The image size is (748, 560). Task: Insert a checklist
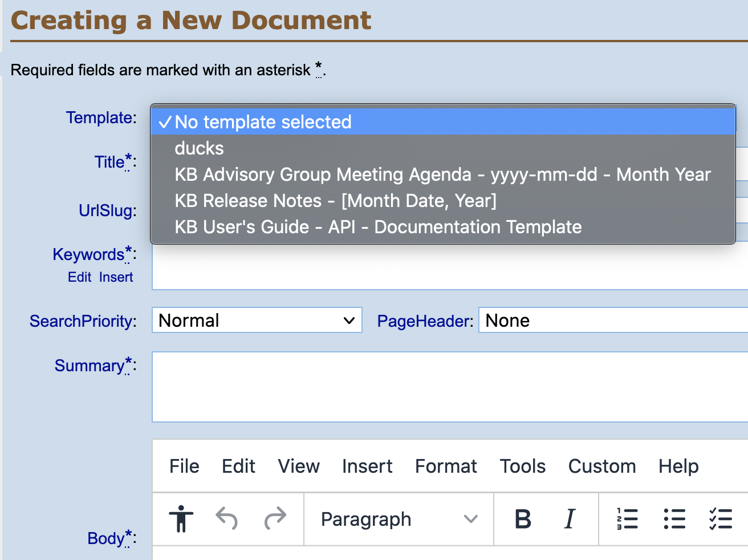(721, 519)
